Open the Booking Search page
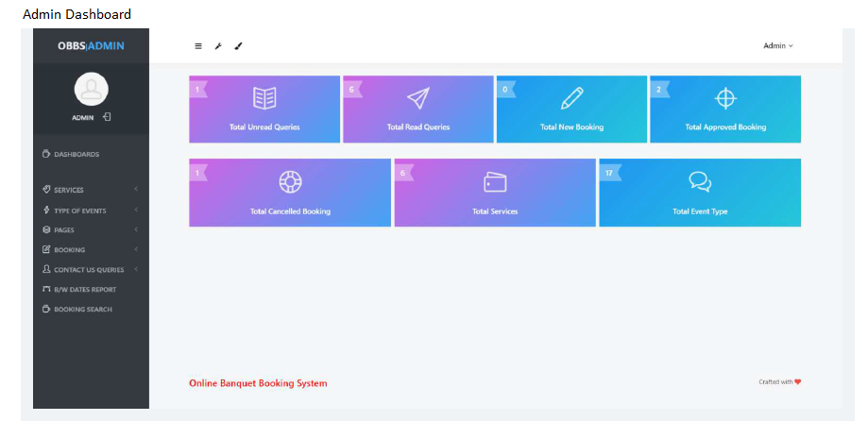 (91, 310)
